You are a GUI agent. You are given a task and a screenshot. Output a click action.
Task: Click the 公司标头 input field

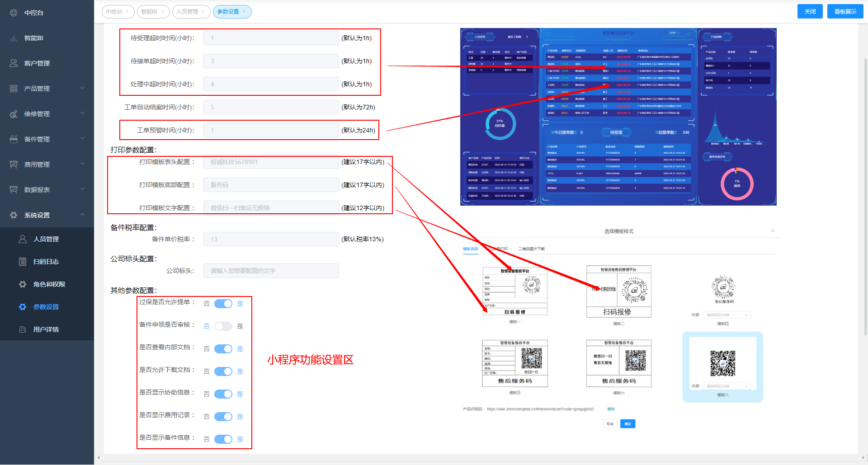[271, 271]
